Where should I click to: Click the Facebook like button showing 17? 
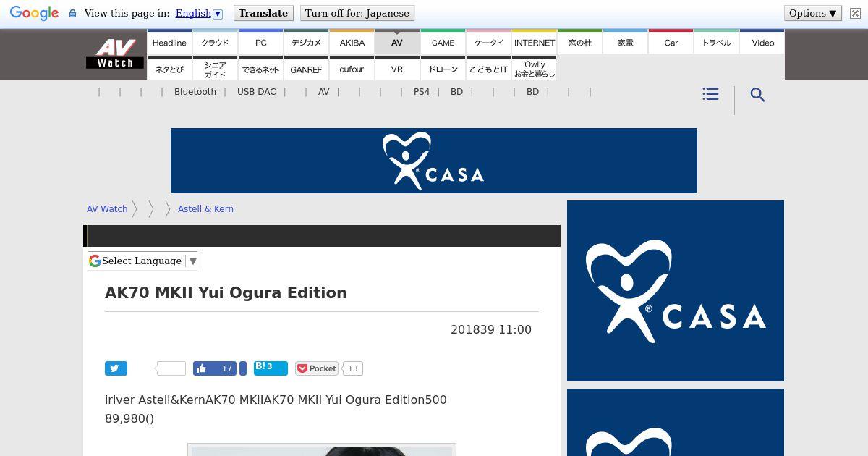(215, 368)
